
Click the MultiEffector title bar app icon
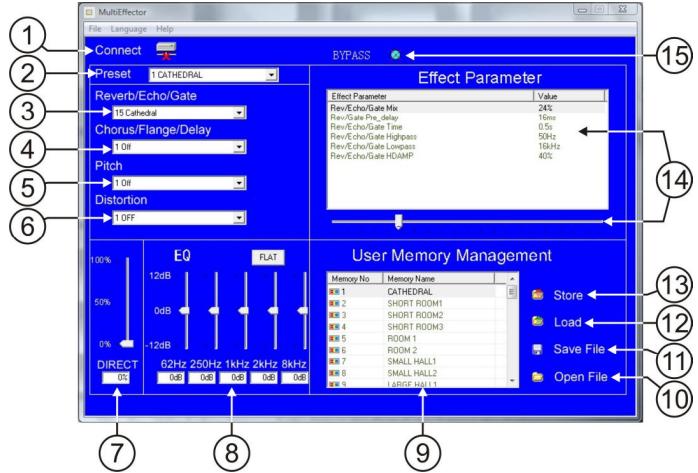click(89, 12)
